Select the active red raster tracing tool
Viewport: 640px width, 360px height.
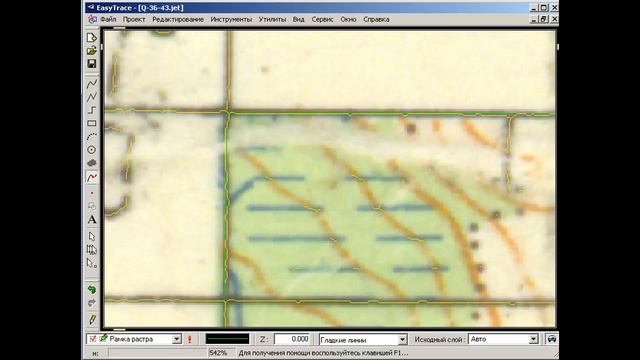click(x=92, y=177)
